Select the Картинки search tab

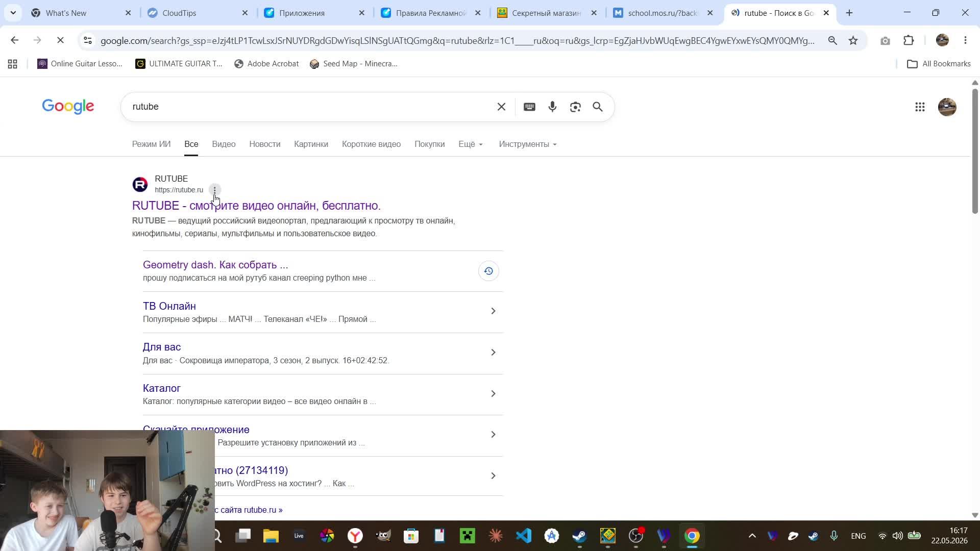click(x=311, y=144)
